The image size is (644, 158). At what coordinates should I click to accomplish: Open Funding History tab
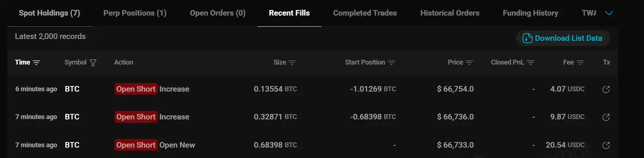pyautogui.click(x=530, y=13)
